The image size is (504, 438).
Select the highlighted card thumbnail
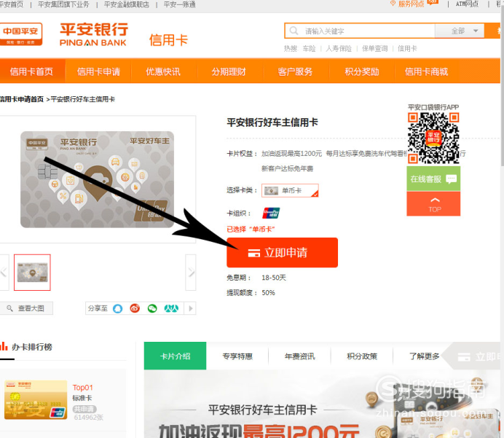tap(32, 273)
